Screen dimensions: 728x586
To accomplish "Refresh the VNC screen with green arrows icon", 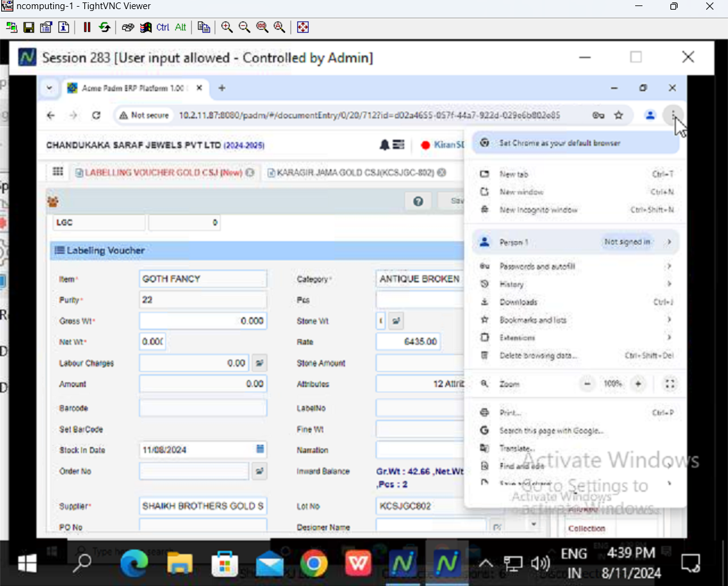I will [104, 27].
